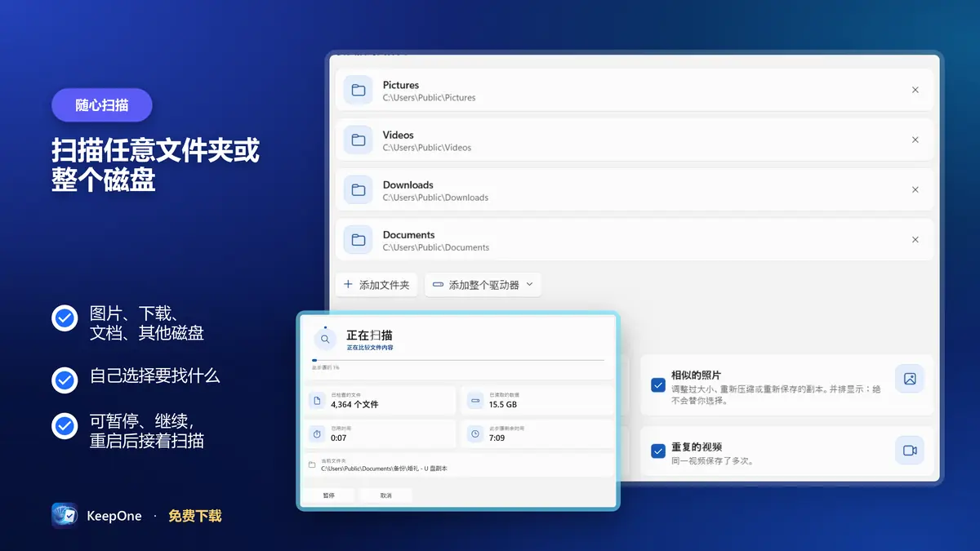The height and width of the screenshot is (551, 980).
Task: Click the remaining time value 7:09
Action: (497, 438)
